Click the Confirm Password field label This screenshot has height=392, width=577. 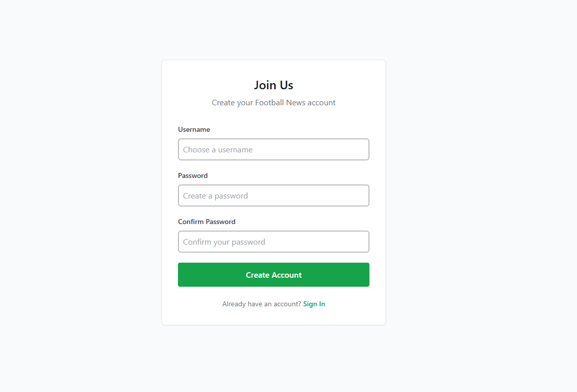click(207, 222)
